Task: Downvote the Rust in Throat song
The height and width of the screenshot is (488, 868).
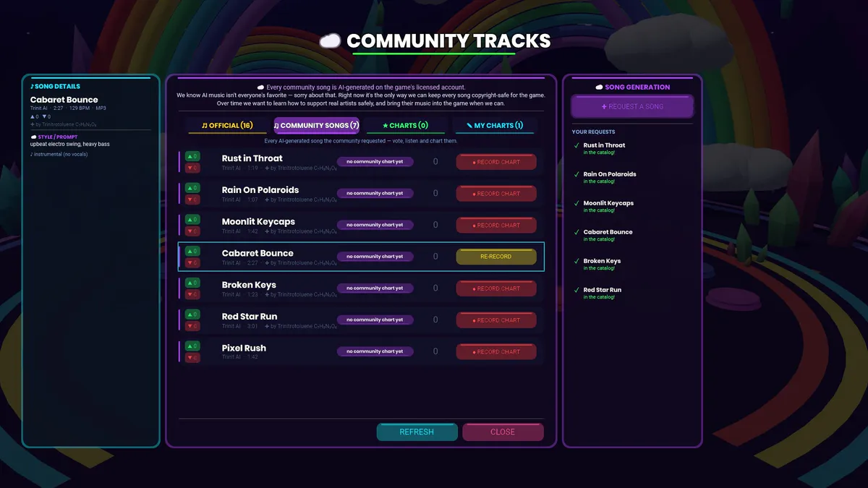Action: (x=192, y=168)
